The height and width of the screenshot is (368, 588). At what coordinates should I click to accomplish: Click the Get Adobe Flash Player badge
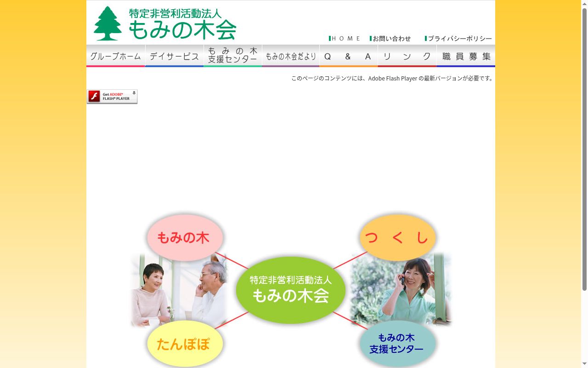(112, 97)
